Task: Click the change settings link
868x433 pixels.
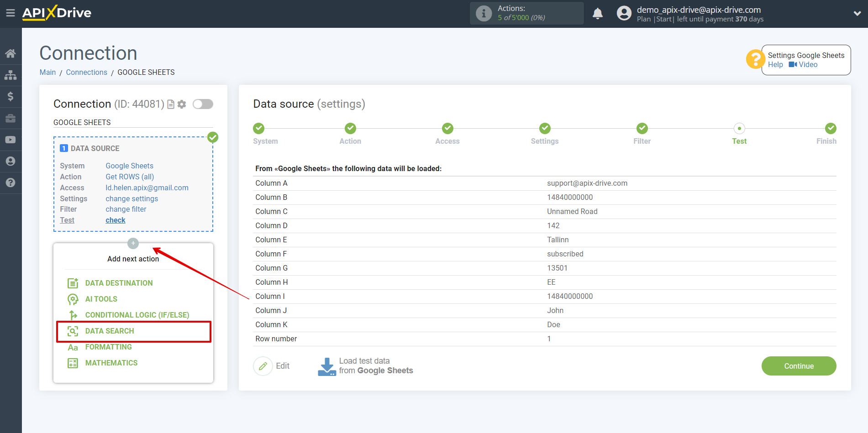Action: coord(132,198)
